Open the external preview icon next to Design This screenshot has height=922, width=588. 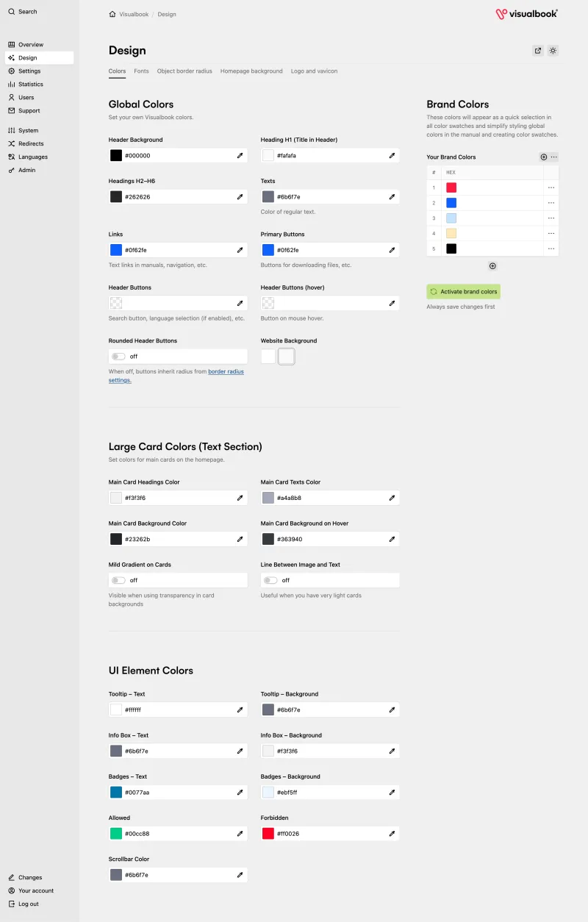538,50
